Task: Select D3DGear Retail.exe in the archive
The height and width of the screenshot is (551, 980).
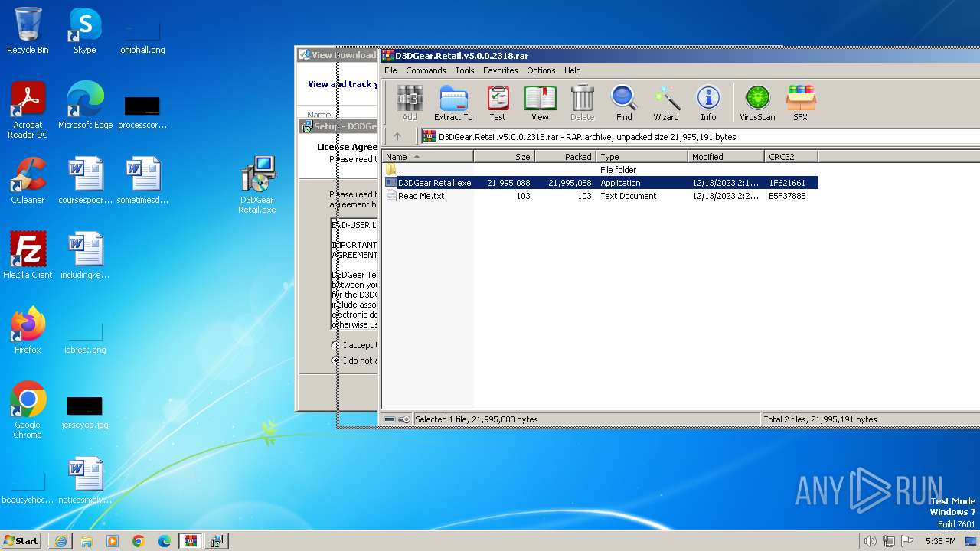Action: 600,183
